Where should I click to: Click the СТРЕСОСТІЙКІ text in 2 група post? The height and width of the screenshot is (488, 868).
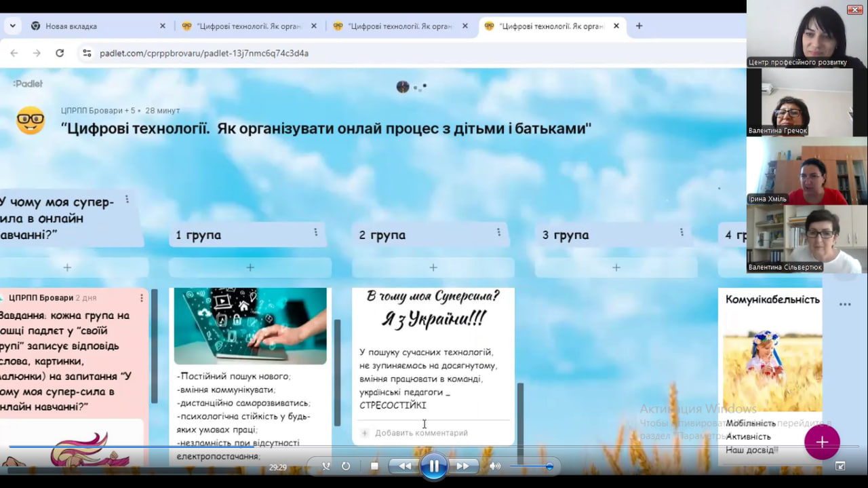pos(393,405)
